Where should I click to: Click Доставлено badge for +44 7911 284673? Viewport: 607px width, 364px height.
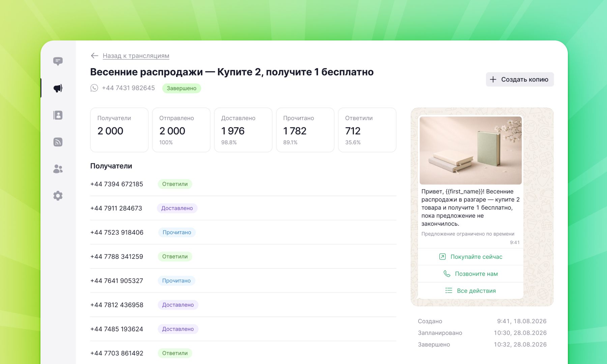(177, 208)
